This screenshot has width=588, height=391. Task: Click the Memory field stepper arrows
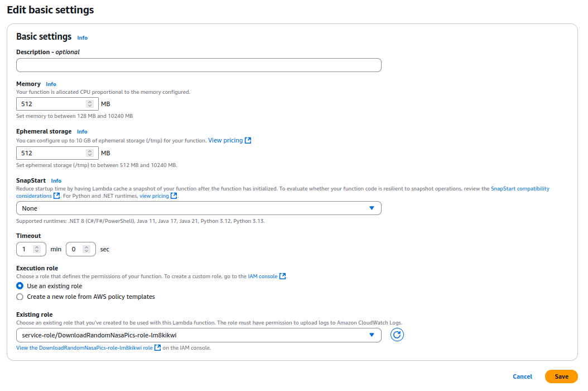90,104
